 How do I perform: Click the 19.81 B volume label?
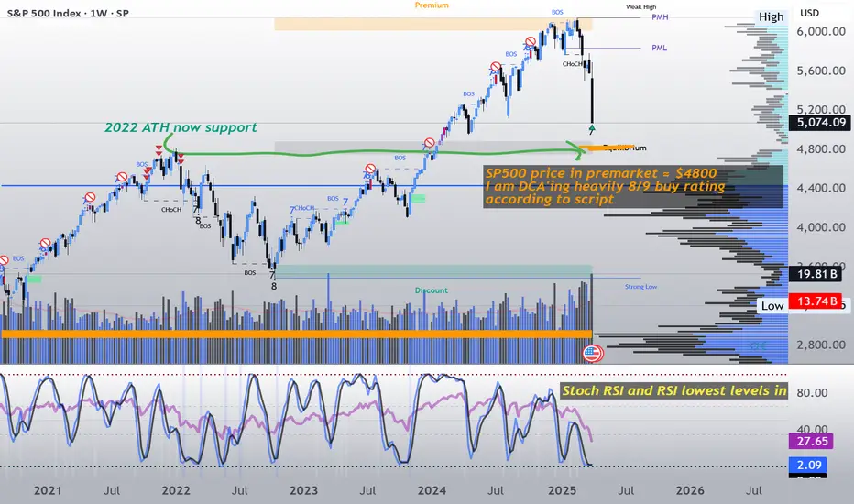(816, 274)
